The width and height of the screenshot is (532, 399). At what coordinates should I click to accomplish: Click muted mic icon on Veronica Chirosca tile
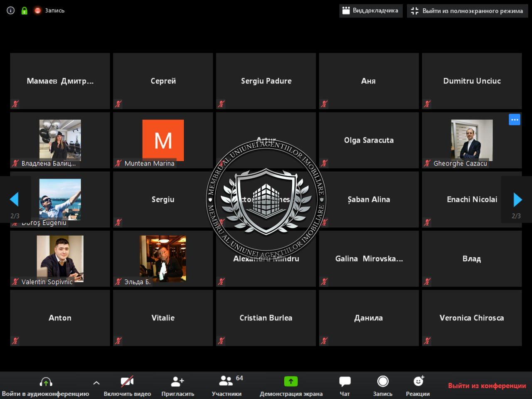(x=427, y=341)
